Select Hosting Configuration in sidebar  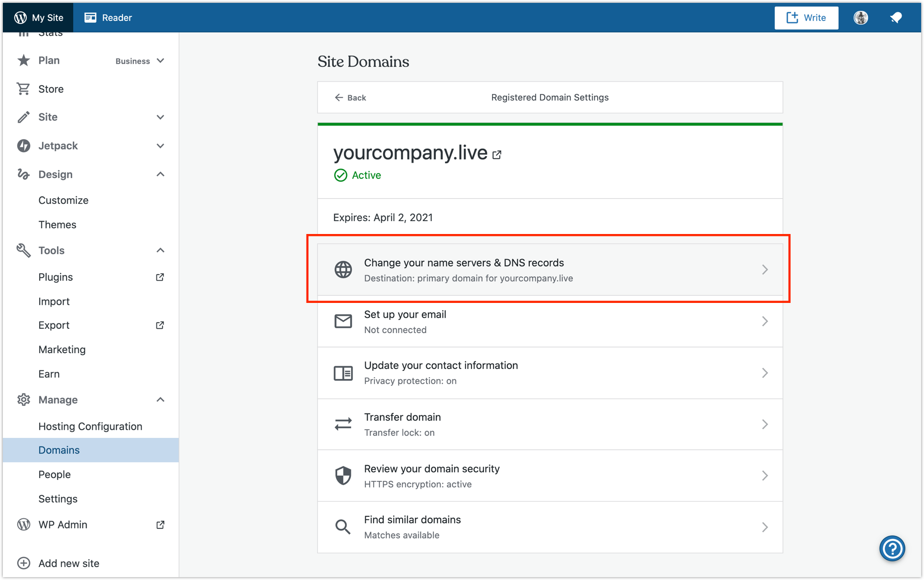coord(90,426)
